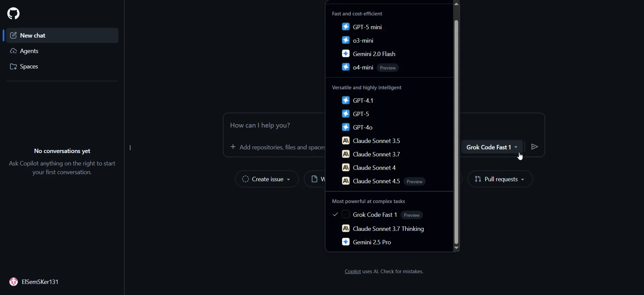Image resolution: width=644 pixels, height=295 pixels.
Task: Click the Agents sidebar icon
Action: 13,51
